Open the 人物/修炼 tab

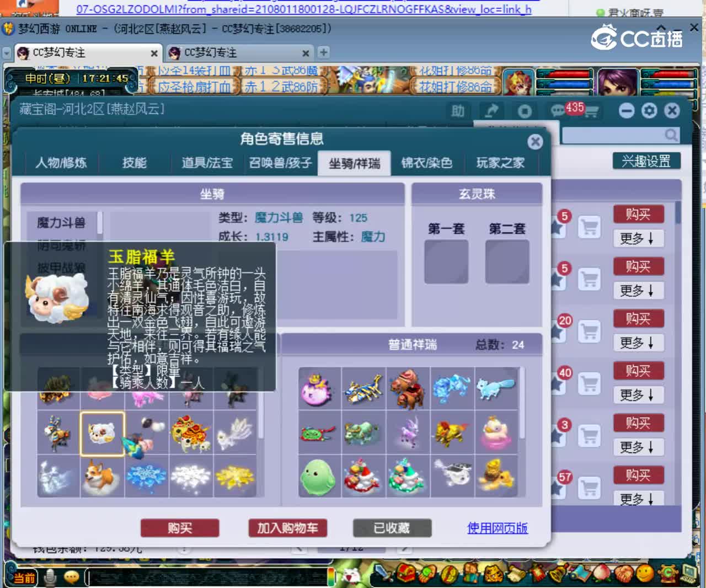(61, 163)
